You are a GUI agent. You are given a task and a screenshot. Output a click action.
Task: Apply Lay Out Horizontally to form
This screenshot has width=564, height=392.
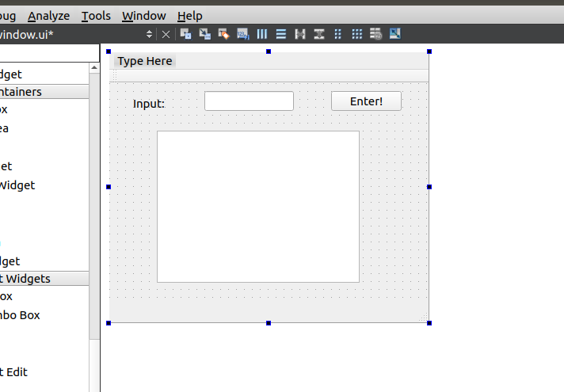(261, 34)
